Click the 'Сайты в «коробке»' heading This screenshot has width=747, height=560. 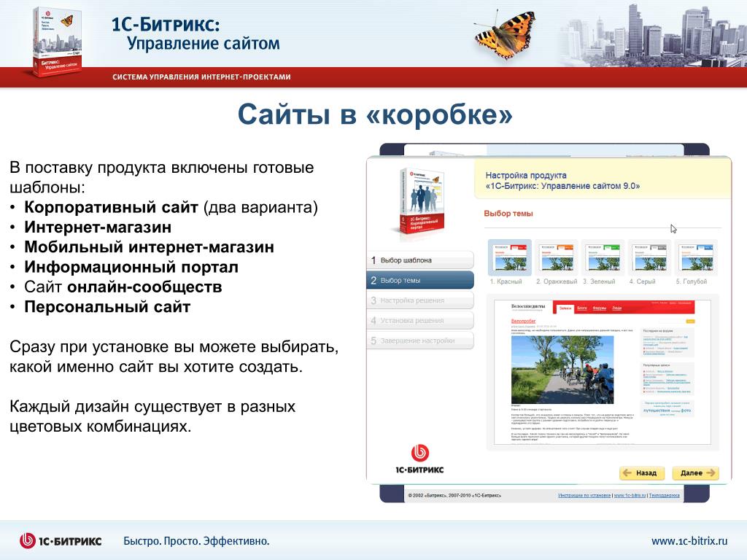coord(375,114)
